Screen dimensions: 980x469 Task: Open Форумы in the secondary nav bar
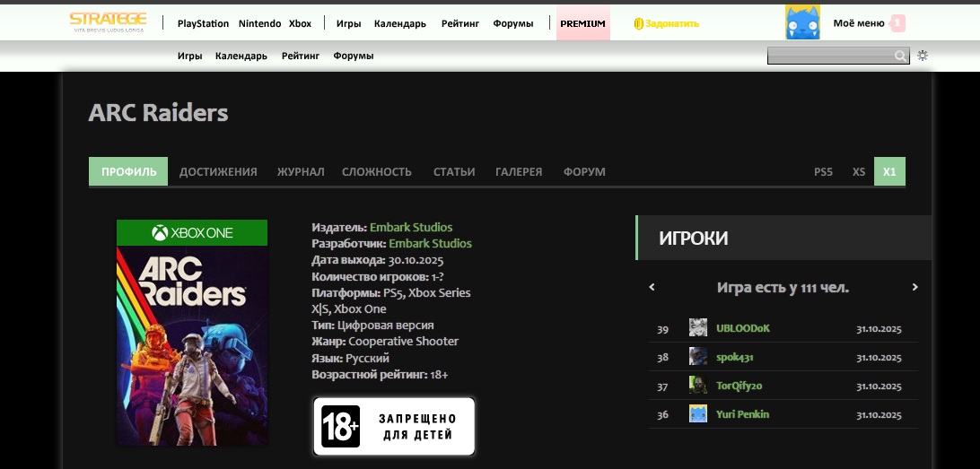[354, 56]
